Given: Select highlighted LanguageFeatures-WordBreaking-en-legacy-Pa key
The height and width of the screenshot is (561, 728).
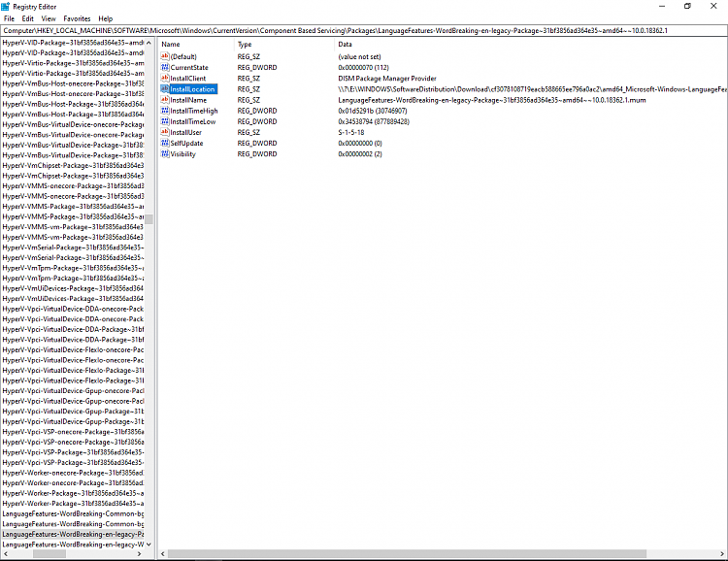Looking at the screenshot, I should [73, 534].
